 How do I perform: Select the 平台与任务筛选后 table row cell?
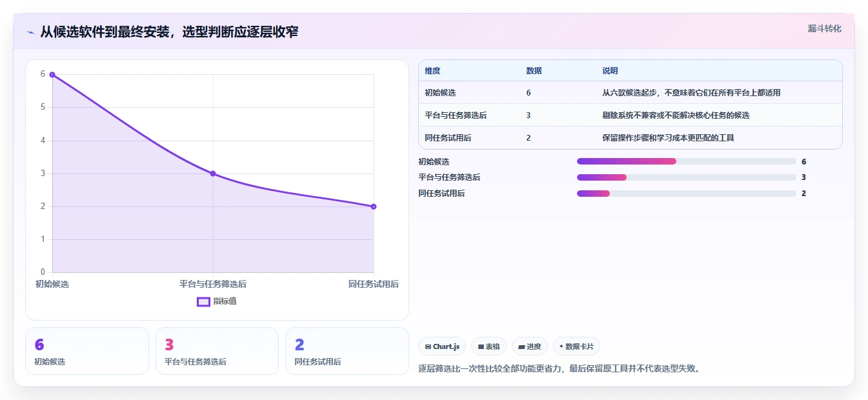[x=456, y=115]
